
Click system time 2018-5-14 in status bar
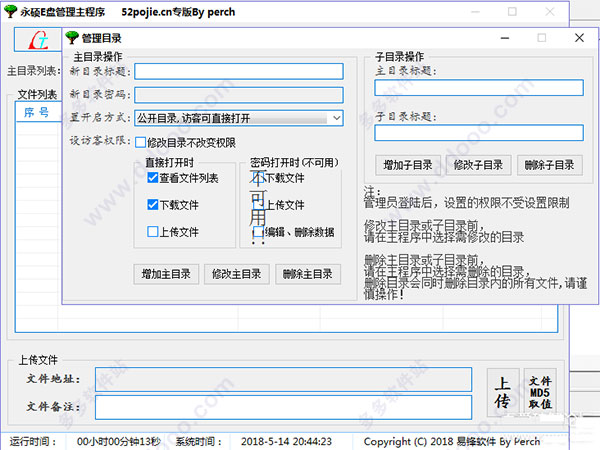coord(286,442)
